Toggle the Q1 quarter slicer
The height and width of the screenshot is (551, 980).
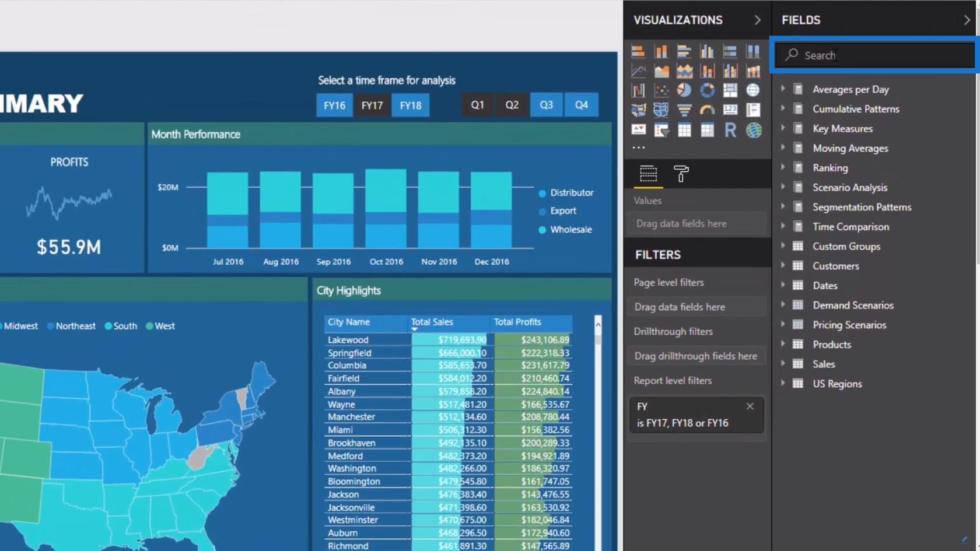coord(478,105)
